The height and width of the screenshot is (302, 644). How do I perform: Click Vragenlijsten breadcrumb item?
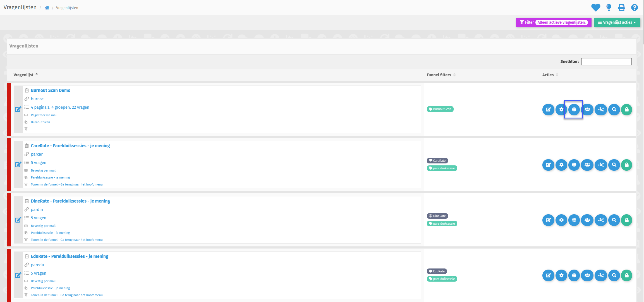pos(67,8)
